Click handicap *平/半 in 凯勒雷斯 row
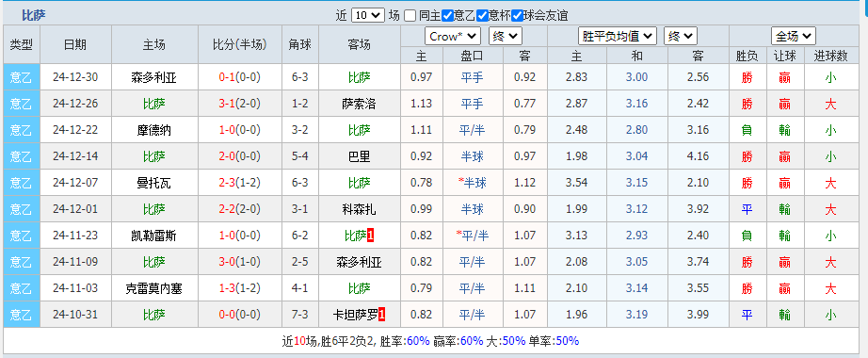 coord(473,236)
